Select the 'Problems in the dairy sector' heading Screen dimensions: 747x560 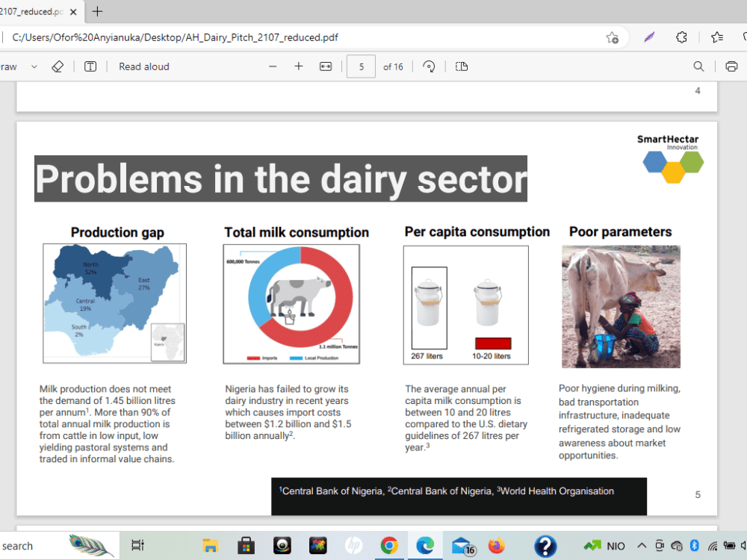click(281, 178)
